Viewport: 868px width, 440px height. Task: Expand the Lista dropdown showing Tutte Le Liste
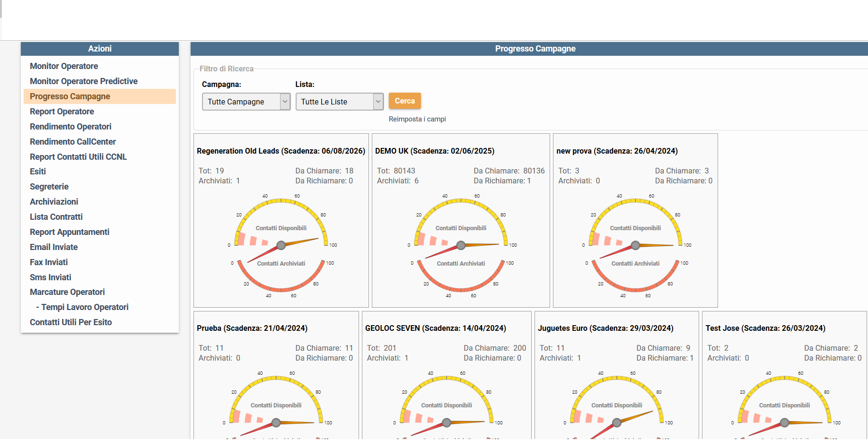pyautogui.click(x=340, y=102)
